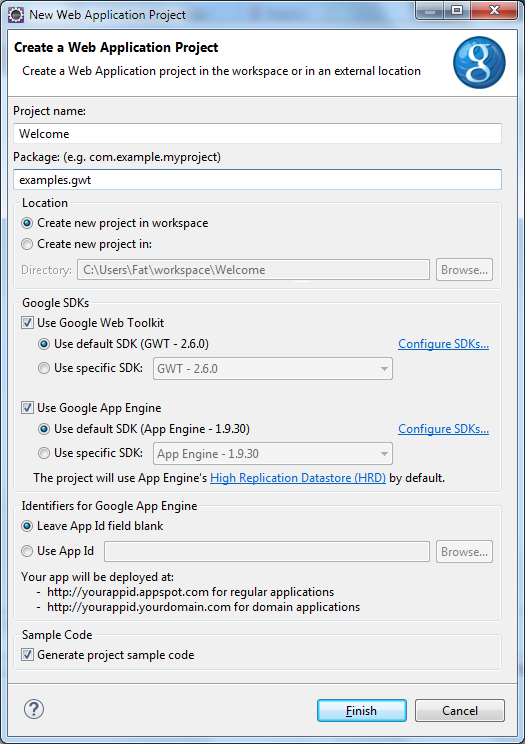Open the App Engine - 1.9.30 dropdown
525x745 pixels.
point(273,454)
